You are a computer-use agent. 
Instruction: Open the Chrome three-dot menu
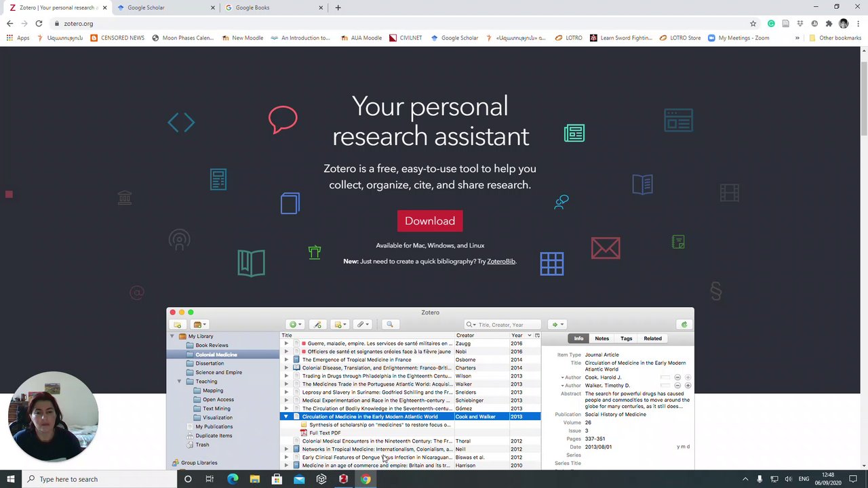click(858, 24)
